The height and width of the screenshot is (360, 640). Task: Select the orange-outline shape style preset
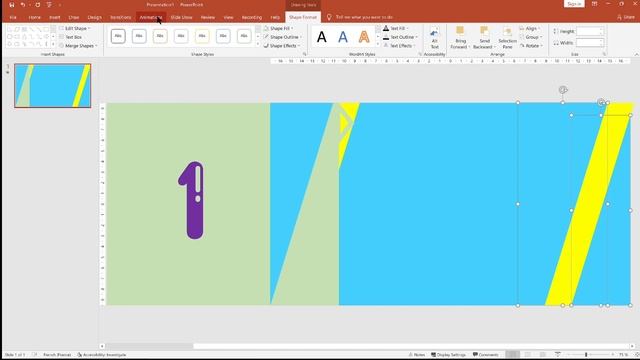(160, 36)
